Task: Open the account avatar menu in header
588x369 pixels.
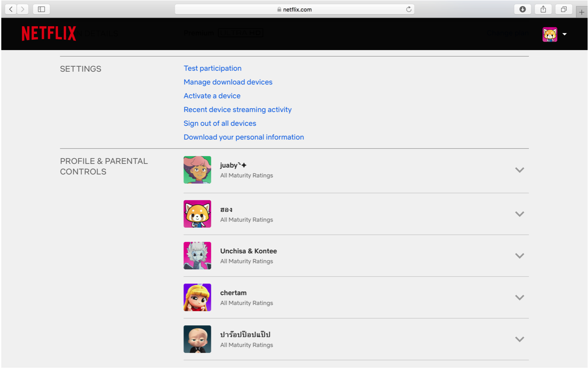Action: (555, 34)
